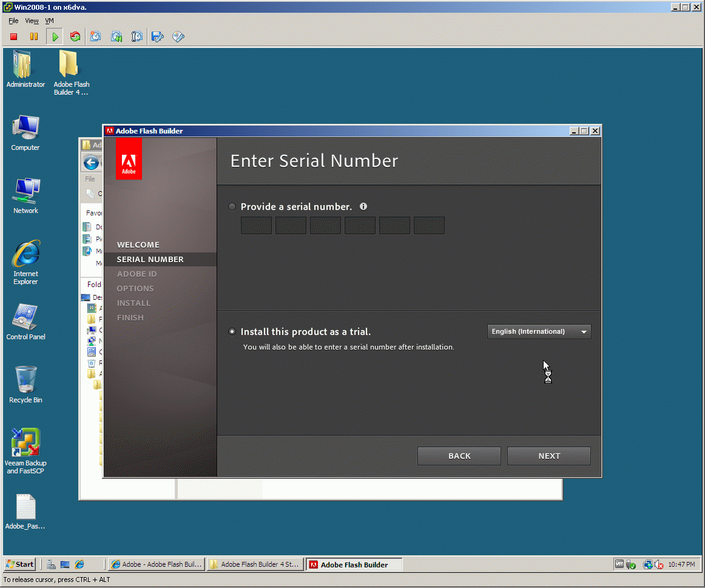Click the NEXT button
Image resolution: width=705 pixels, height=588 pixels.
pos(549,456)
